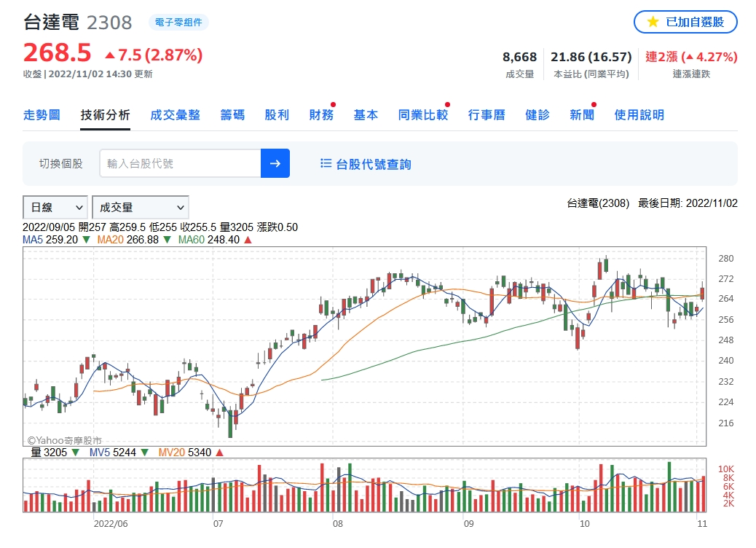Viewport: 756px width, 548px height.
Task: Click the 21.86 (16.57) P/E value
Action: pyautogui.click(x=591, y=57)
